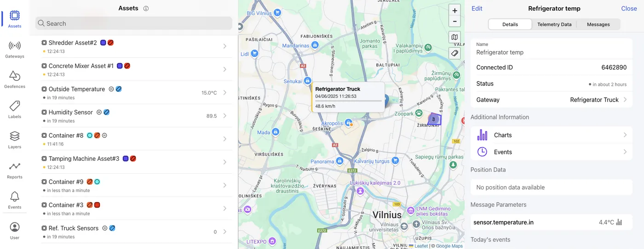Open the Reports section
The height and width of the screenshot is (249, 644).
click(x=15, y=170)
